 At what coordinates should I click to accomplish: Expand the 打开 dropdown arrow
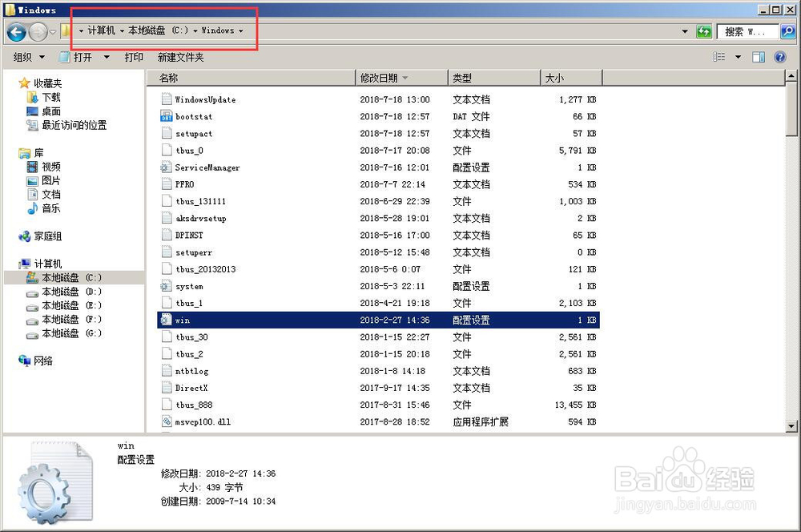click(107, 57)
